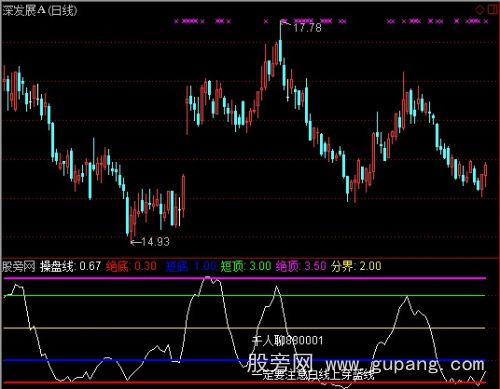Click the purple 绝顶: 3.50 label
This screenshot has height=389, width=500.
pyautogui.click(x=301, y=266)
